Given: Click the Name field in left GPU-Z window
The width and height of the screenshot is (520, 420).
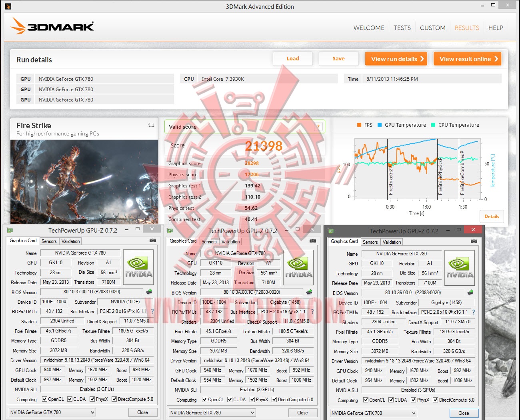Looking at the screenshot, I should (x=80, y=253).
